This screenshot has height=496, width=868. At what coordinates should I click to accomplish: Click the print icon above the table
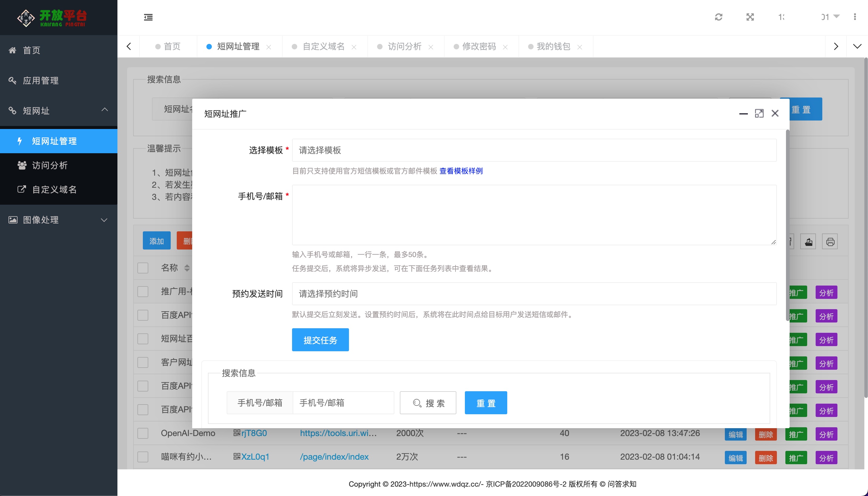pyautogui.click(x=830, y=242)
